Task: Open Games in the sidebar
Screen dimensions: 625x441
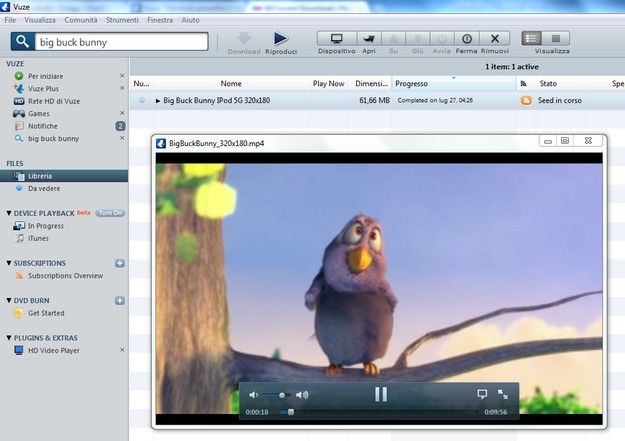Action: (39, 114)
